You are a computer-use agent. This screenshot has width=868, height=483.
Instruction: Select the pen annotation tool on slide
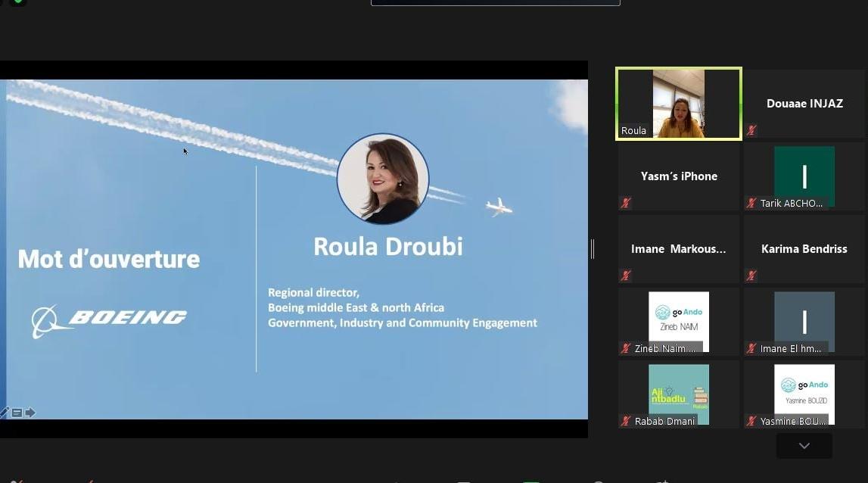4,413
